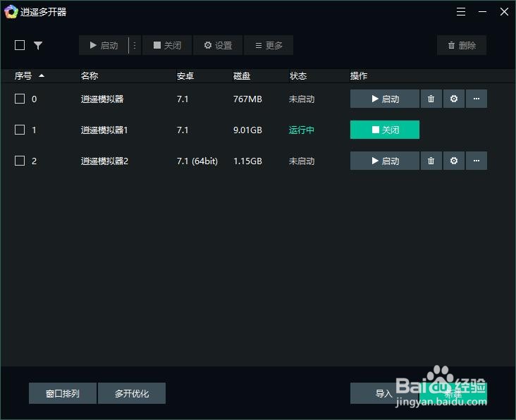Delete 逍遥模拟器2 via trash icon

431,161
